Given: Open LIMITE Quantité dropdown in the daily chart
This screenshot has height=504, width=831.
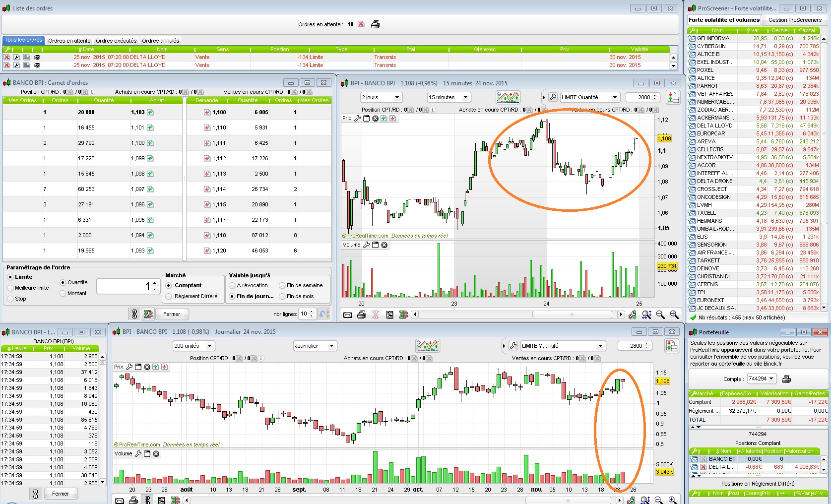Looking at the screenshot, I should (x=563, y=346).
